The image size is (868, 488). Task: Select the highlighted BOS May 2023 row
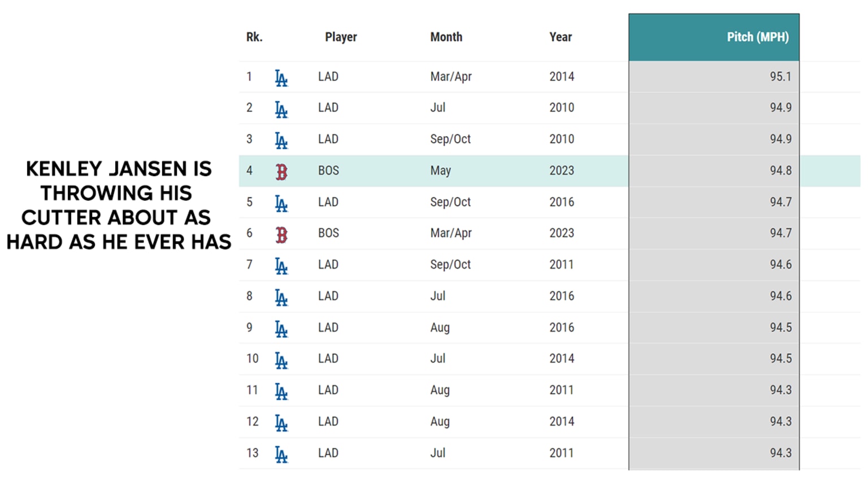[x=549, y=171]
